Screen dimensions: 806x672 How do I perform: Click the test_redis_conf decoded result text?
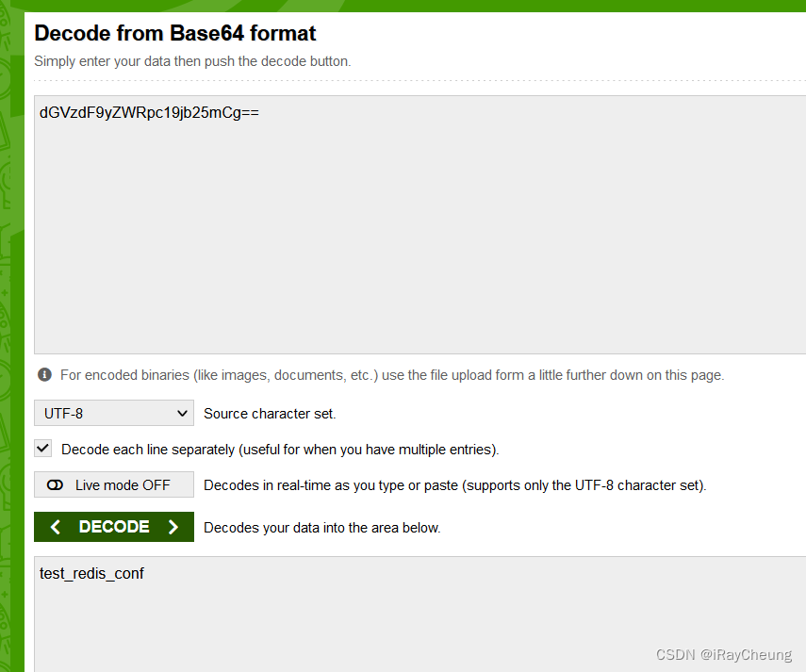pyautogui.click(x=91, y=573)
